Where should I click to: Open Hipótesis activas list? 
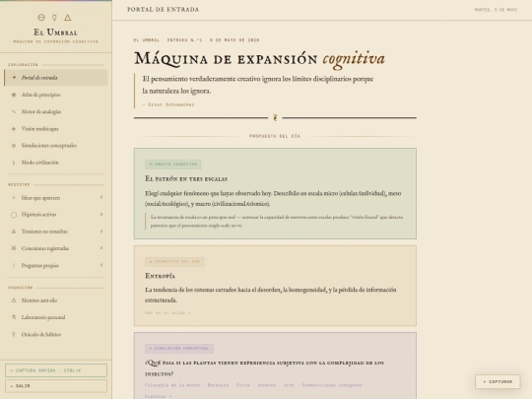[56, 215]
